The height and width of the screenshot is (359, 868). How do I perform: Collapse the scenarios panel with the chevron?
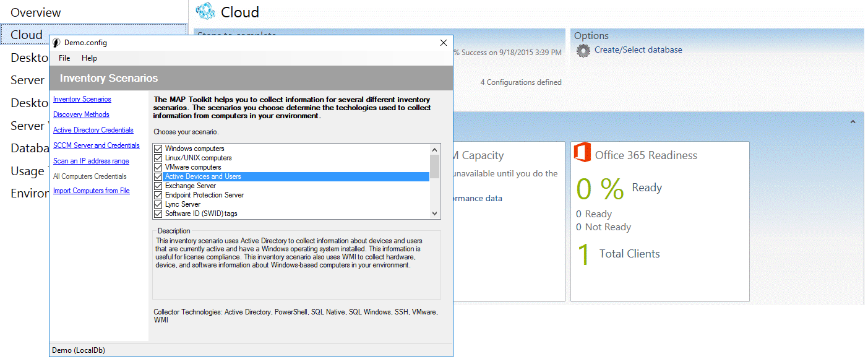853,122
